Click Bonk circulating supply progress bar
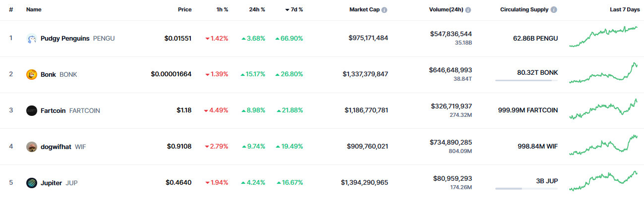Screen dimensions: 644x205 click(526, 80)
